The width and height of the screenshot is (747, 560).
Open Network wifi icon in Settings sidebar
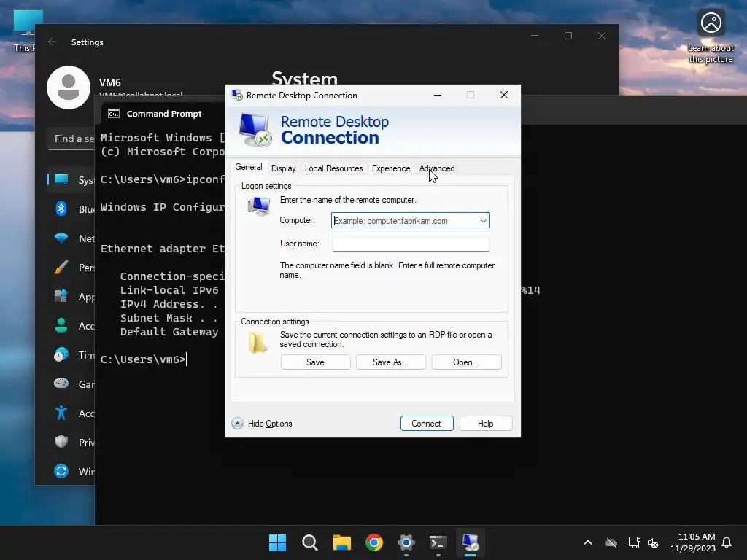click(x=61, y=238)
